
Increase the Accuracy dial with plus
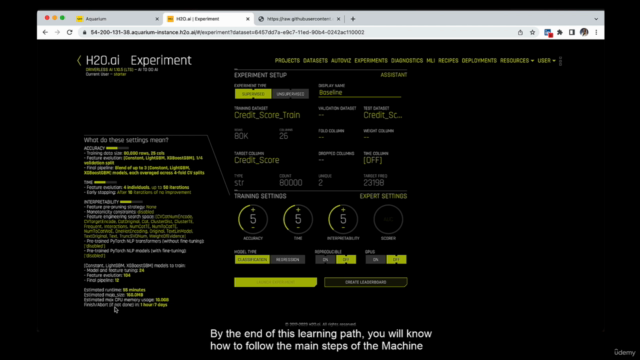pyautogui.click(x=253, y=210)
